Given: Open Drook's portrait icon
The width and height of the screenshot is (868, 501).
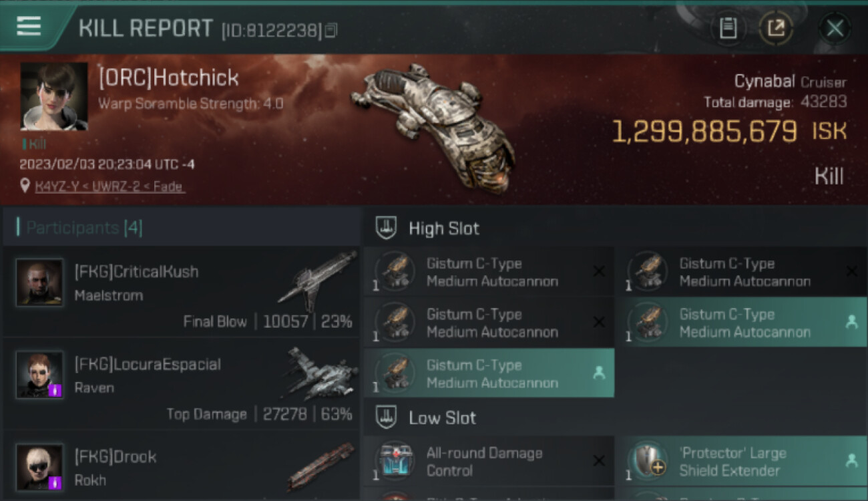Looking at the screenshot, I should [39, 467].
